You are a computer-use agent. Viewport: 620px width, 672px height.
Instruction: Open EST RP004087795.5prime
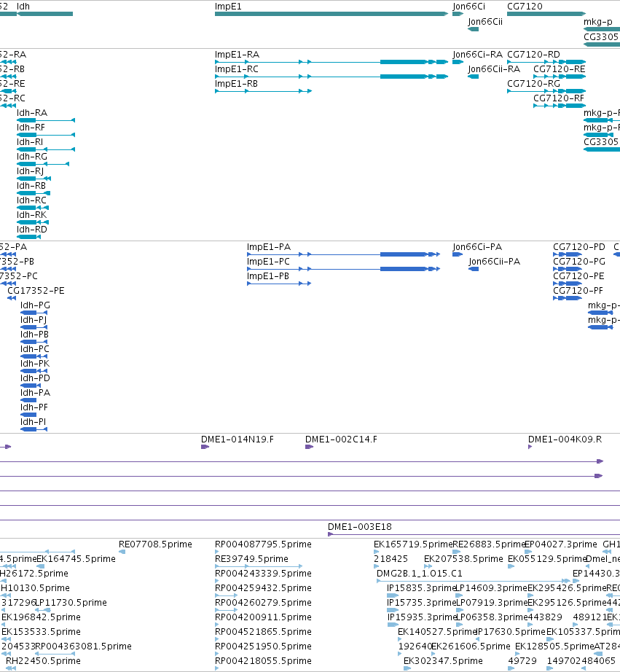pos(217,552)
